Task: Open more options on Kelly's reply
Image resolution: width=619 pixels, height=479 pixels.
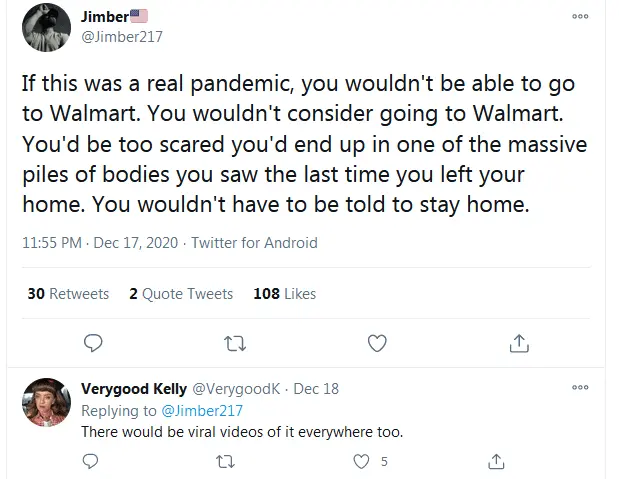Action: pyautogui.click(x=580, y=387)
